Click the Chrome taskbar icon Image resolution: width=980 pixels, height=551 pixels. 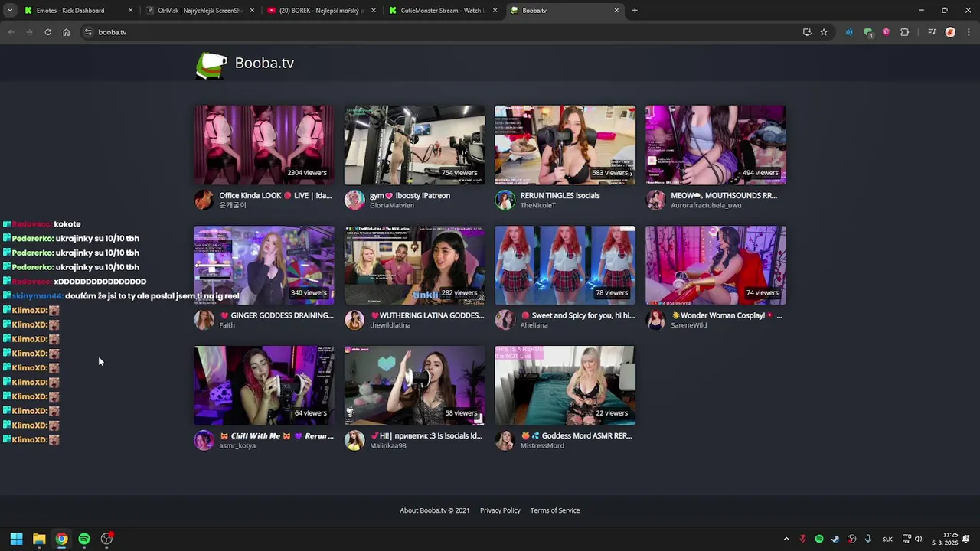[61, 539]
